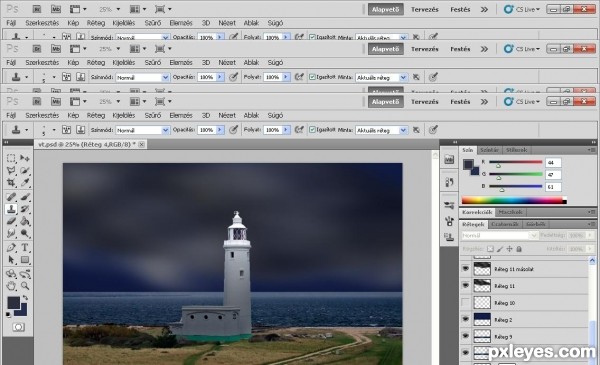This screenshot has width=600, height=365.
Task: Click the R red color slider
Action: [x=515, y=162]
